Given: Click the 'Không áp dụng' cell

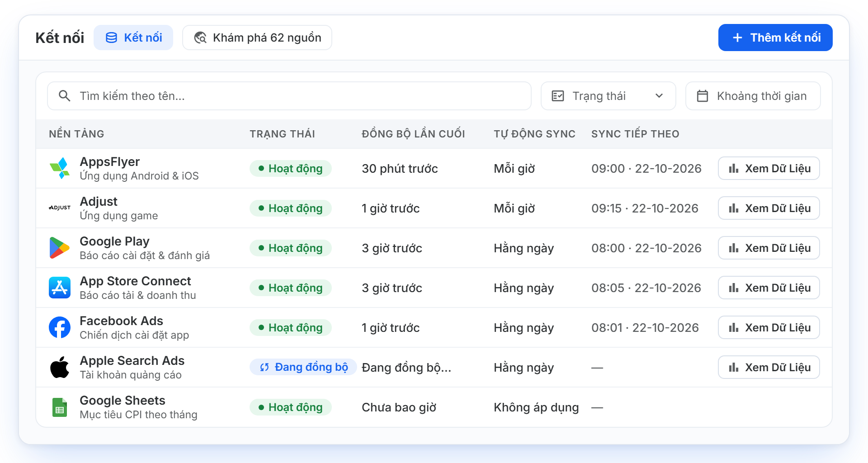Looking at the screenshot, I should [x=536, y=407].
